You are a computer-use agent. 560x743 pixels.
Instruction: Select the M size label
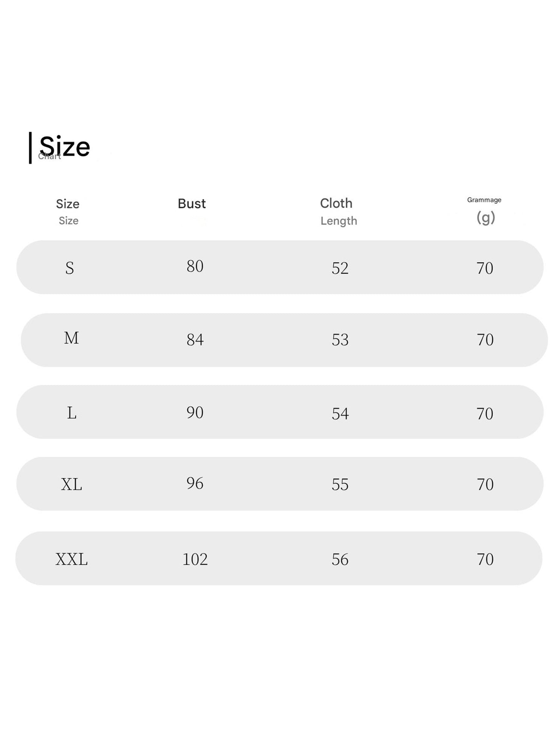71,338
